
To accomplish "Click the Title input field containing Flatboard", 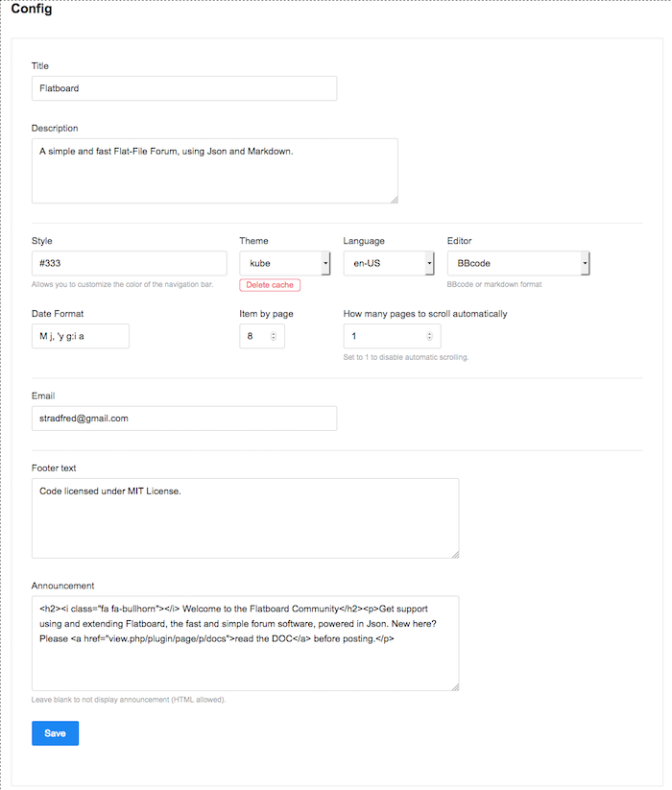I will 184,88.
